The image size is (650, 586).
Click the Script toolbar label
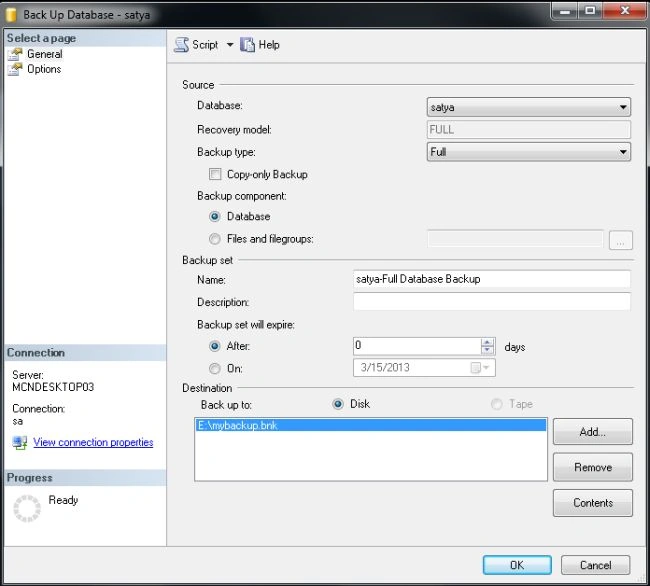(205, 45)
